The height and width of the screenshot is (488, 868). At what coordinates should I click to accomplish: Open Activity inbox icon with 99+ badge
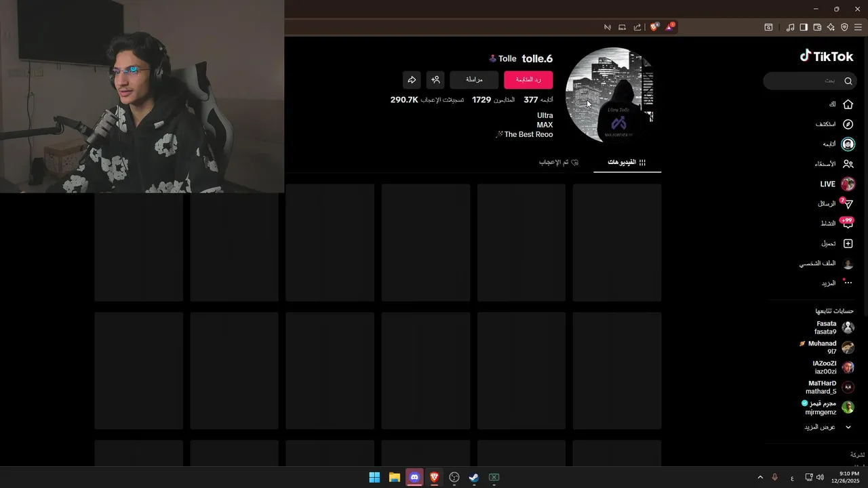coord(847,223)
